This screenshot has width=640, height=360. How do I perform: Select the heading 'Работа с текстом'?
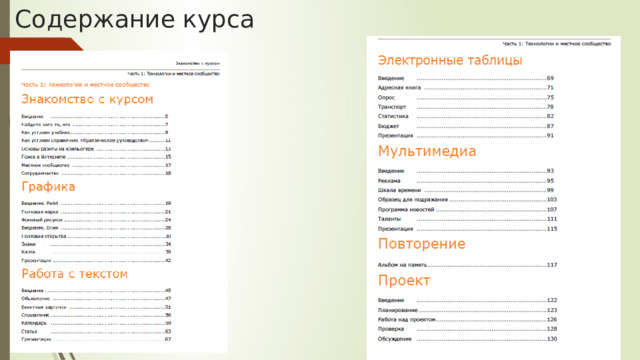(74, 274)
